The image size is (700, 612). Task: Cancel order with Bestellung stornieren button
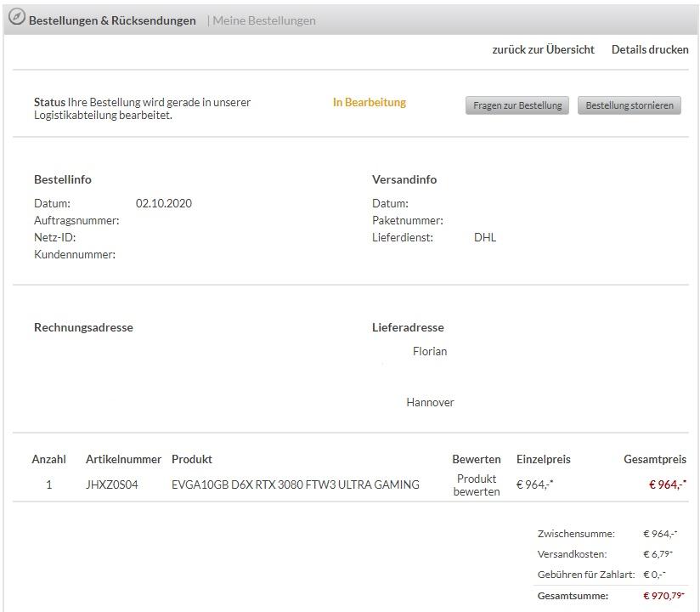[629, 105]
